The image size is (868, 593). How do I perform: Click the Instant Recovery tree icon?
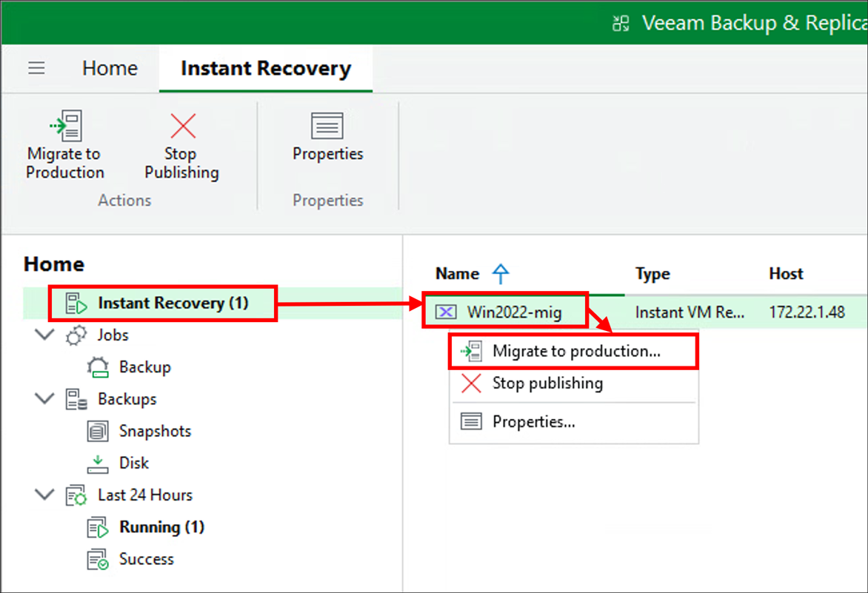76,303
